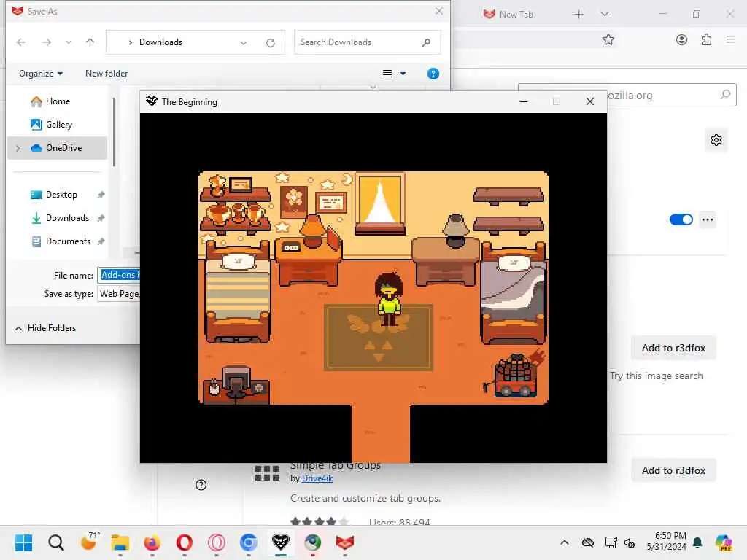Open extension more options ellipsis
Viewport: 747px width, 560px height.
point(708,219)
